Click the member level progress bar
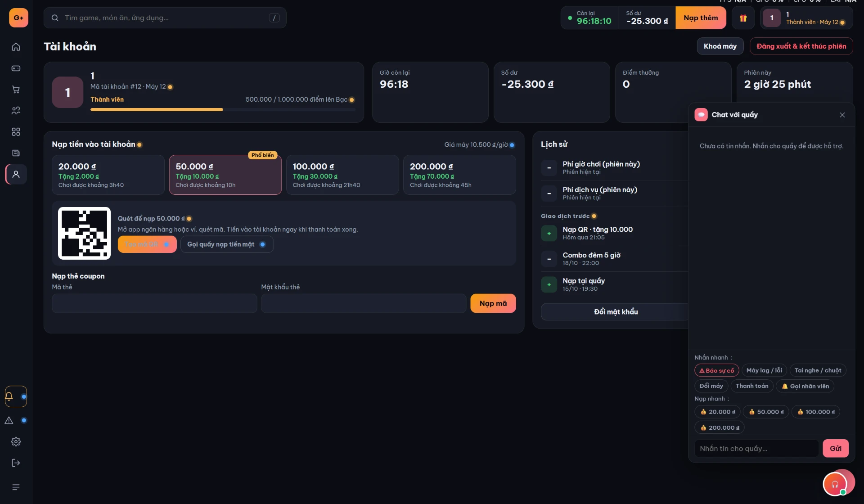 223,109
